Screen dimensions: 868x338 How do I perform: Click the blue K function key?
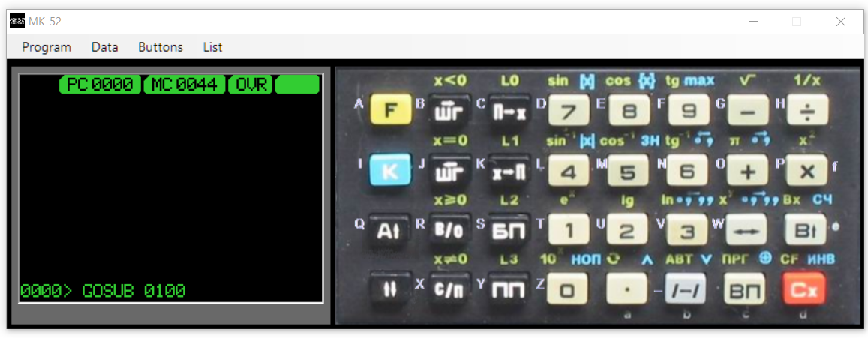[x=391, y=170]
